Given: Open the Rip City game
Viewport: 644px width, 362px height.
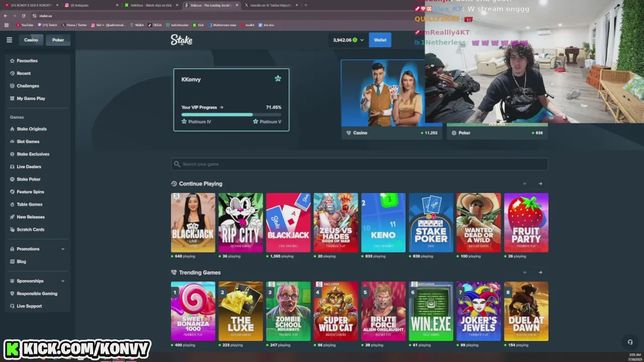Looking at the screenshot, I should point(240,223).
